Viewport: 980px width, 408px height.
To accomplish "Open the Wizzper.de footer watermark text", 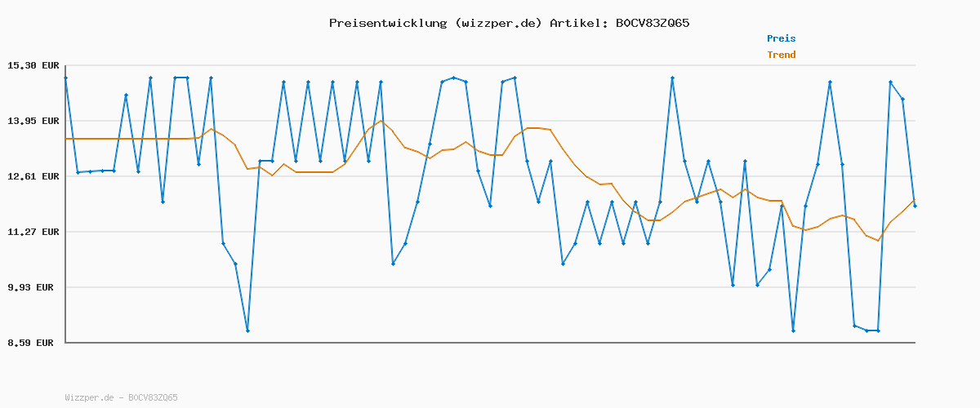I will coord(121,398).
